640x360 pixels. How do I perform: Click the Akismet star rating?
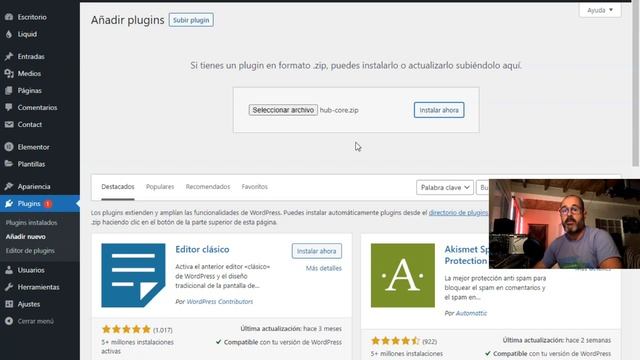(x=395, y=340)
